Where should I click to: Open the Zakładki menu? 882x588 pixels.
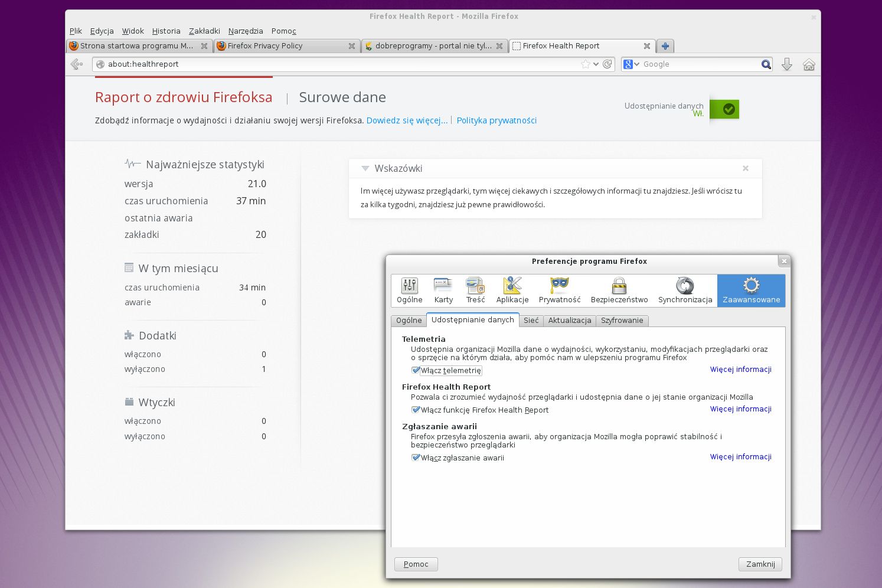[x=204, y=31]
